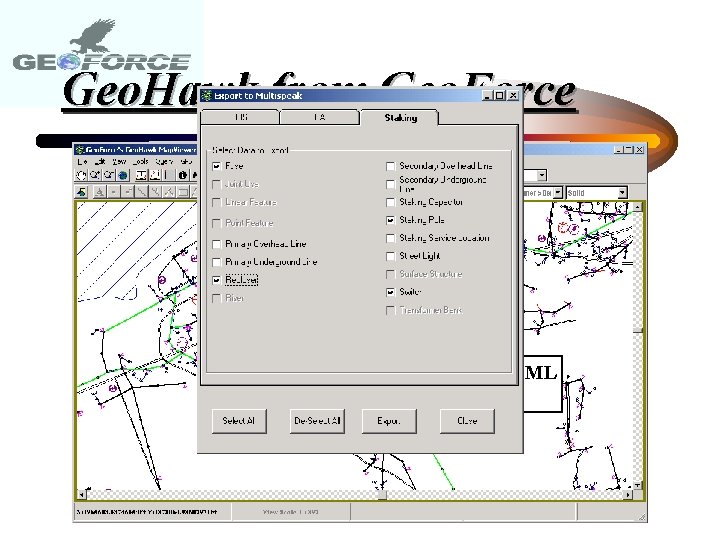
Task: Click the Zoom Out magnifier in MapViewer
Action: coord(109,175)
